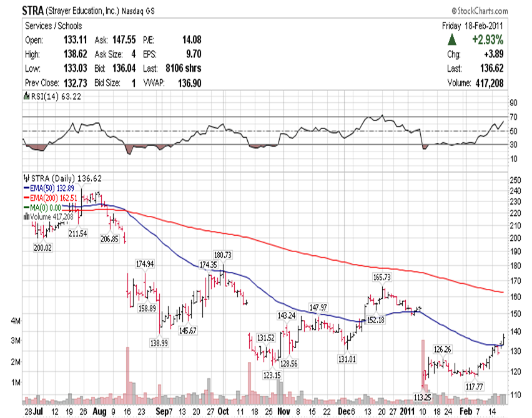Click the Bid price 136.04

pos(124,68)
